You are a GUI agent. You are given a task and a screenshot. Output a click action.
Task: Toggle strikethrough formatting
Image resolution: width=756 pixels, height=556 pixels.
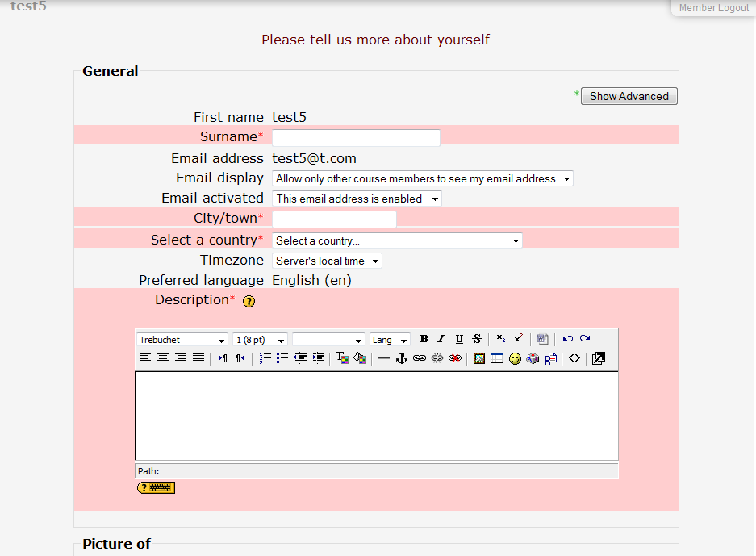tap(477, 339)
